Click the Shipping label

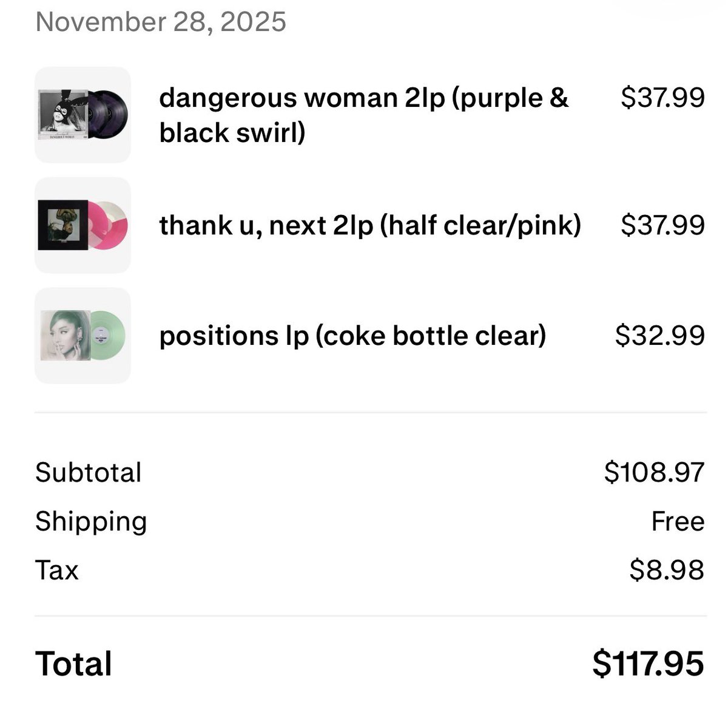pos(91,521)
